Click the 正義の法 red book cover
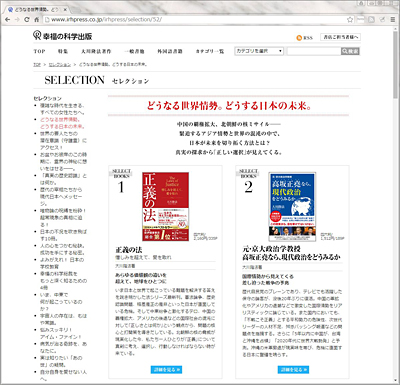Screen dimensions: 400x385 click(166, 206)
